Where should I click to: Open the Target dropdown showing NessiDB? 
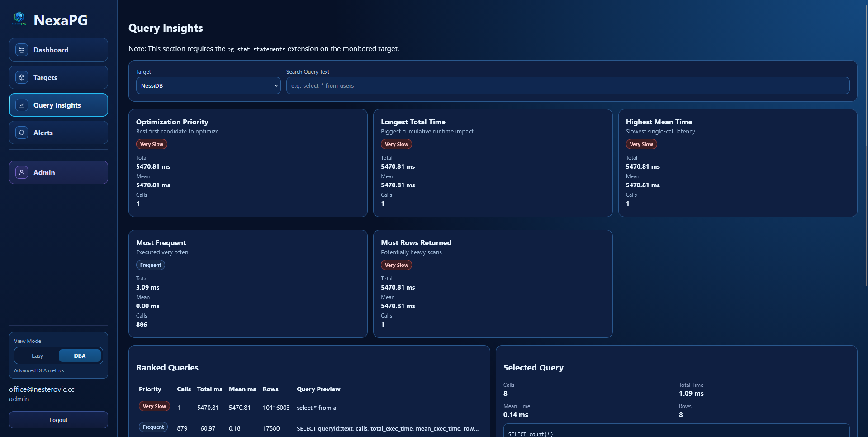[208, 85]
